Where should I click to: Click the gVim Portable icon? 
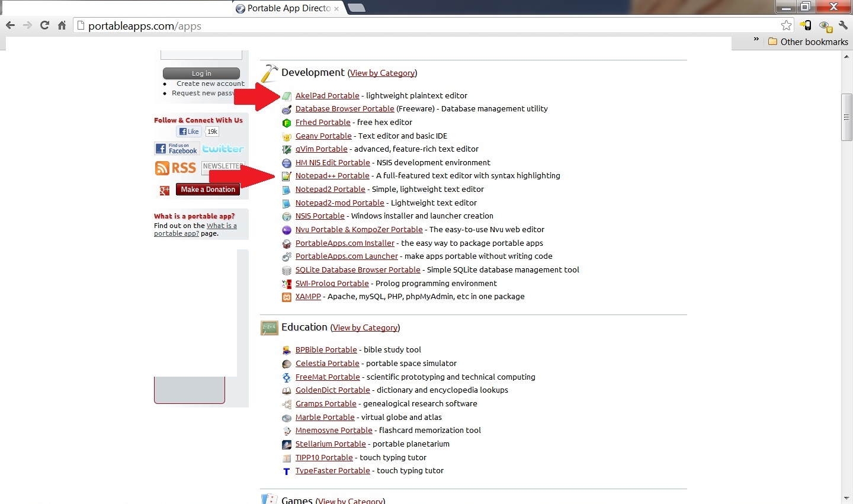pos(287,150)
